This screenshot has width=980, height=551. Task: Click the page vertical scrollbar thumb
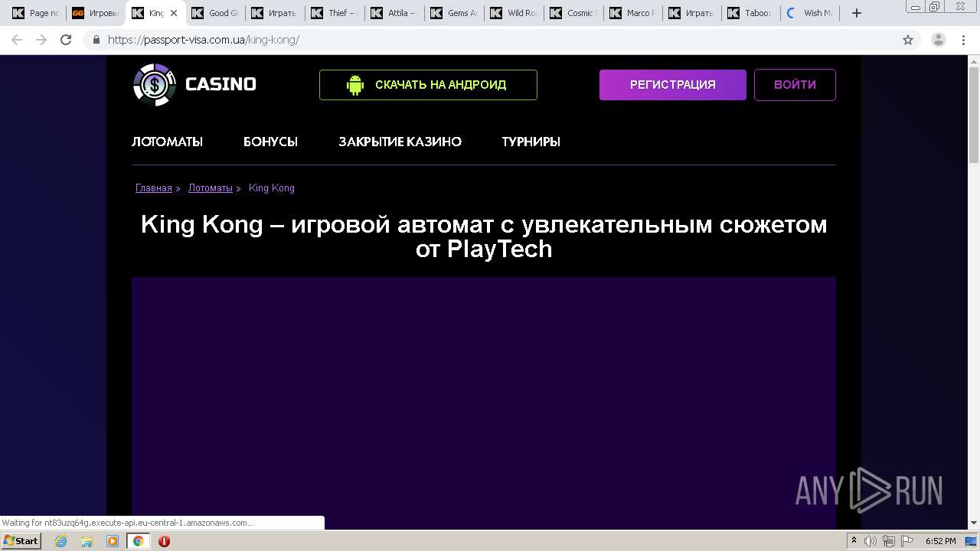974,115
